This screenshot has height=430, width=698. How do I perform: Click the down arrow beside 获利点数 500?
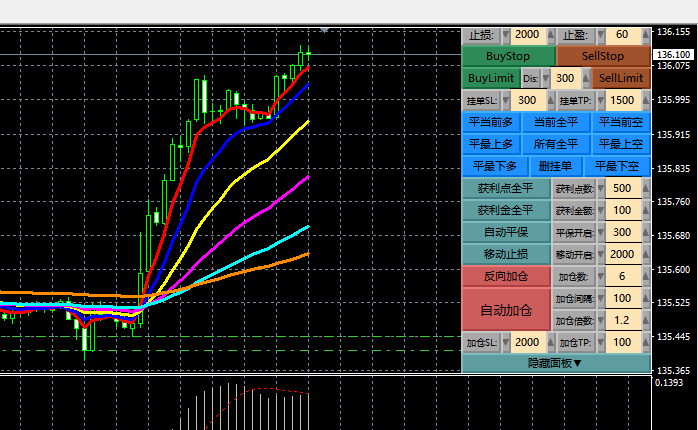coord(601,188)
